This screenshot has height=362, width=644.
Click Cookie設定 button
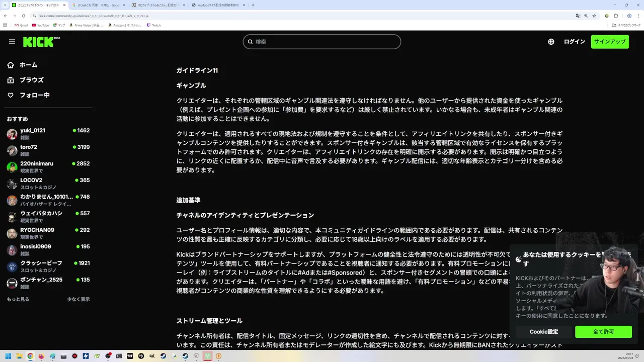(544, 332)
